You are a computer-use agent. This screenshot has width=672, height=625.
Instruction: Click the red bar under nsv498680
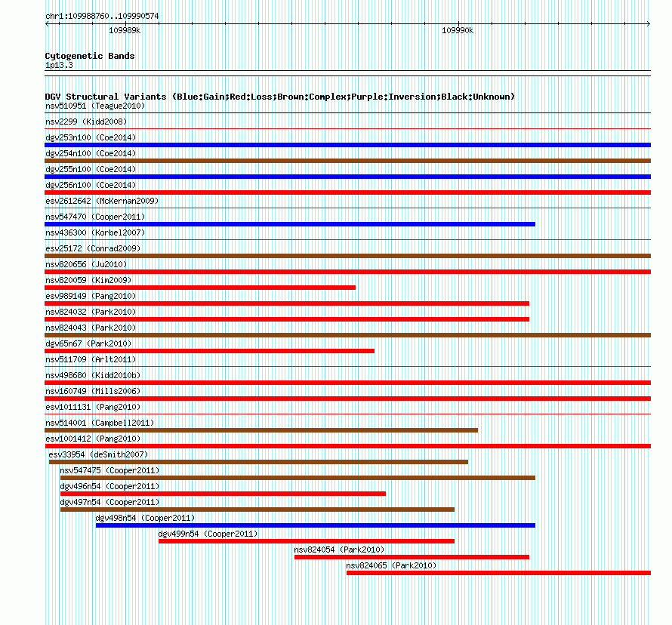(x=347, y=383)
